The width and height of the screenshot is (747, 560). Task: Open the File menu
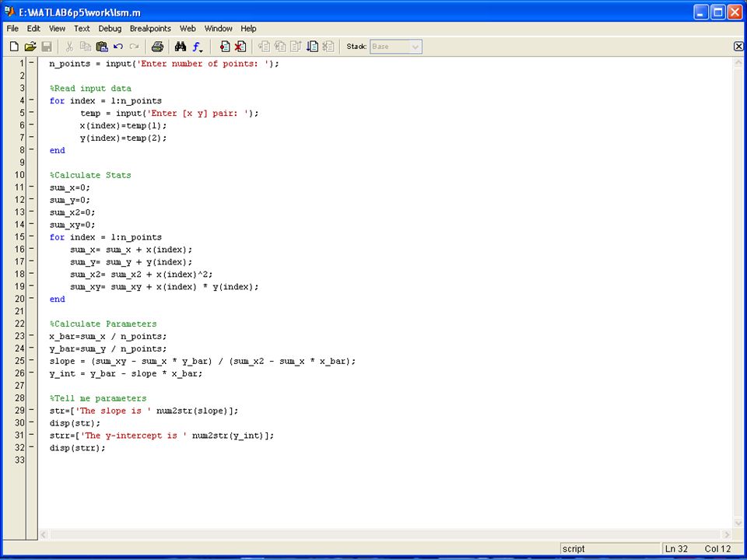click(13, 29)
